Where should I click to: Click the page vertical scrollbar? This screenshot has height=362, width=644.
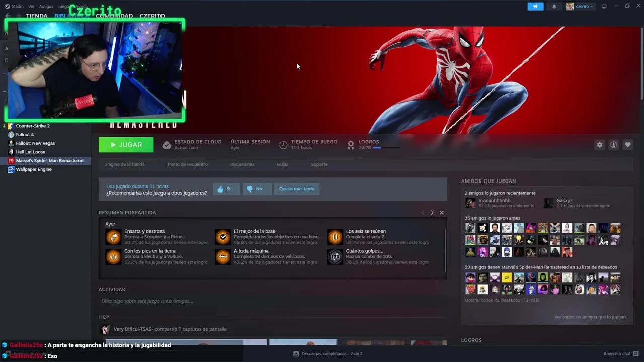[x=642, y=64]
